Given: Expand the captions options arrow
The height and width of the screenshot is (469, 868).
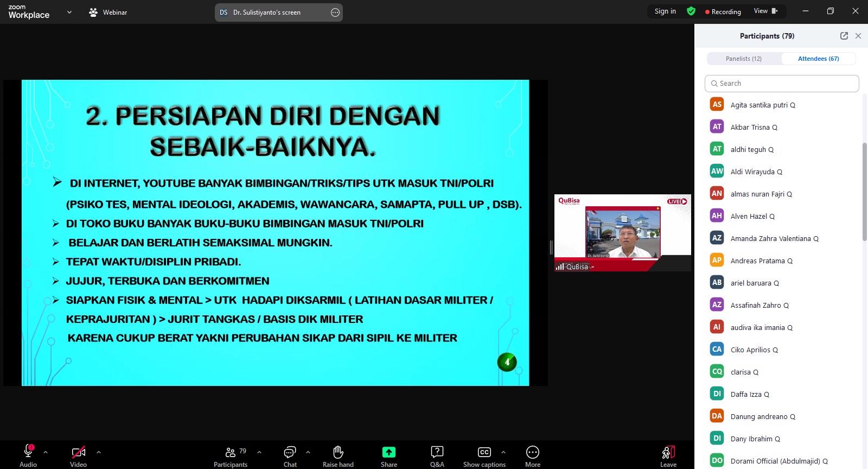Looking at the screenshot, I should click(503, 452).
